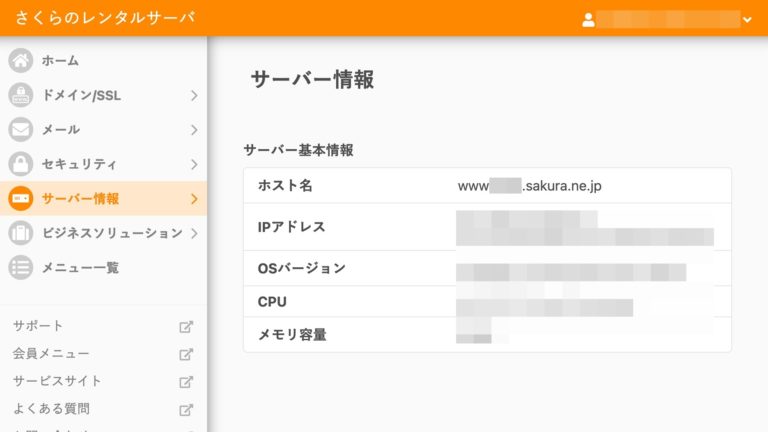The width and height of the screenshot is (768, 432).
Task: Click the hostname value sakura.ne.jp
Action: pos(529,186)
